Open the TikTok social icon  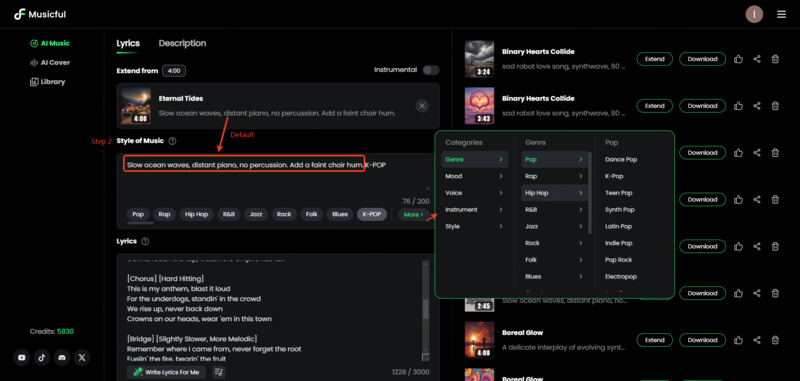[x=42, y=358]
